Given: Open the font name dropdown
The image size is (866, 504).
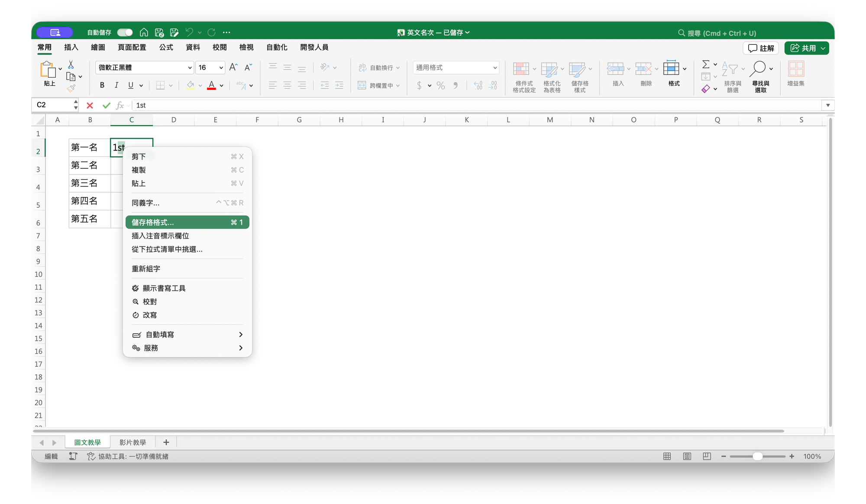Looking at the screenshot, I should pyautogui.click(x=190, y=68).
